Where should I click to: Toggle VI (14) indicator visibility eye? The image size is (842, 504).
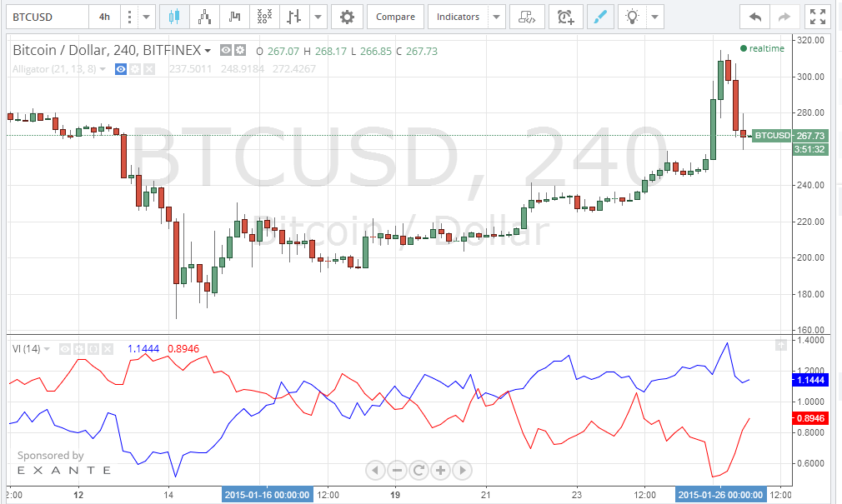(x=64, y=349)
